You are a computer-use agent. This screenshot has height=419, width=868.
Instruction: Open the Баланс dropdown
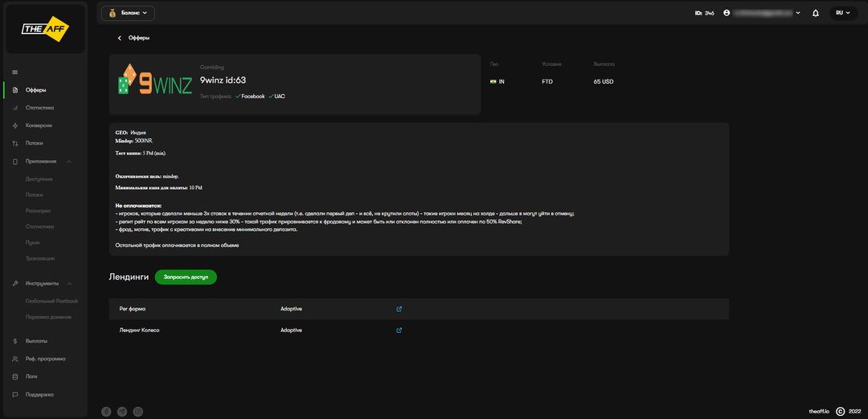[x=128, y=13]
